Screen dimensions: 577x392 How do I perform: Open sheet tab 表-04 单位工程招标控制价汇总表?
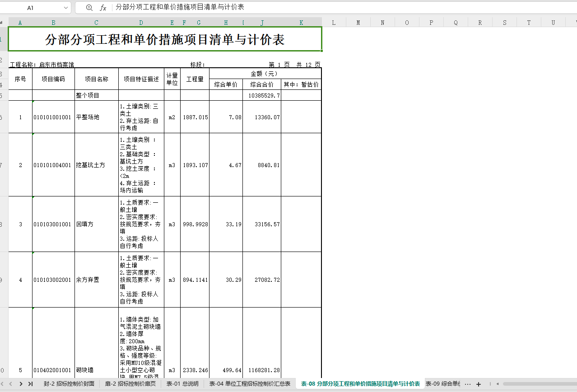pyautogui.click(x=250, y=384)
